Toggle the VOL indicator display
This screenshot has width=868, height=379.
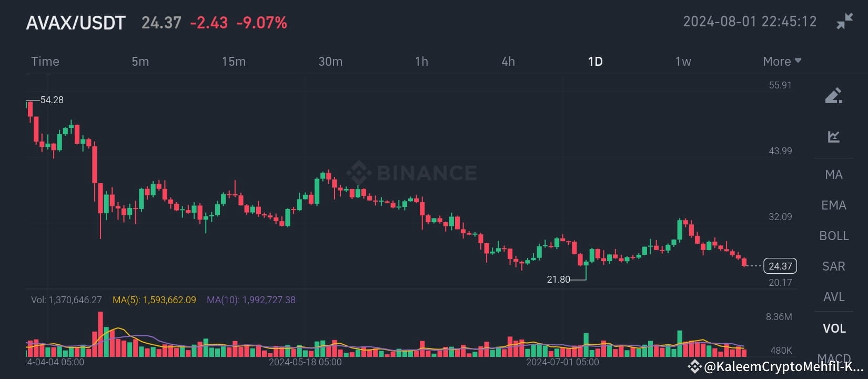click(x=834, y=328)
